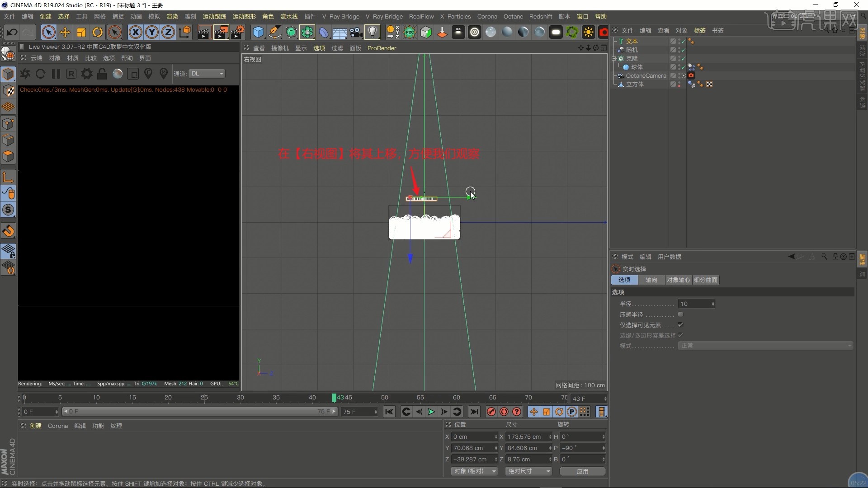Switch to the 对象轴心 tab
Image resolution: width=868 pixels, height=488 pixels.
[678, 280]
